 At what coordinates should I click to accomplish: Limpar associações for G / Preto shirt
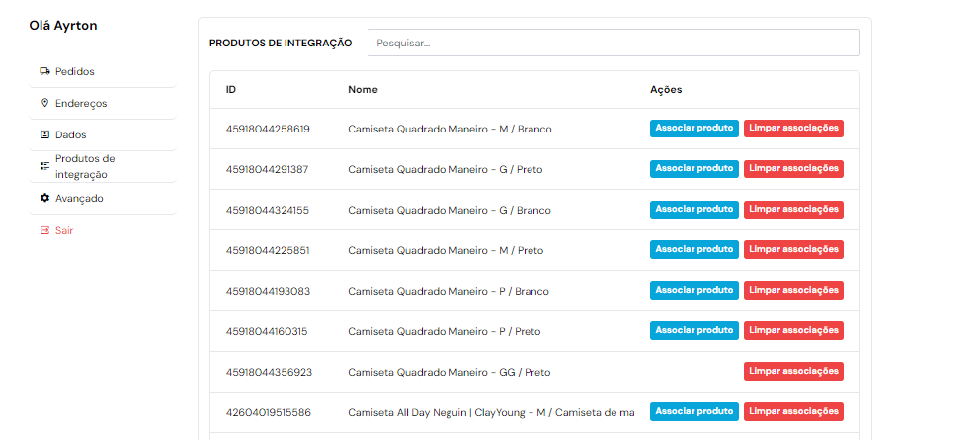(x=793, y=169)
